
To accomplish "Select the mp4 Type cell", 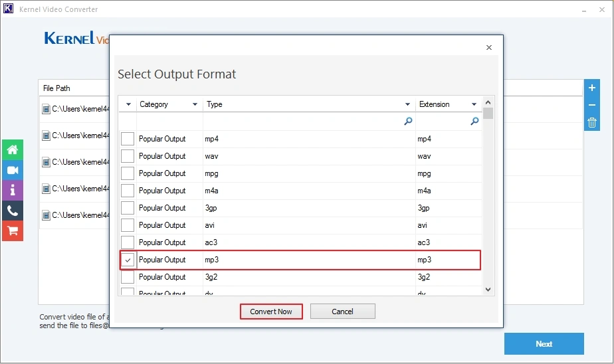I will pos(309,139).
